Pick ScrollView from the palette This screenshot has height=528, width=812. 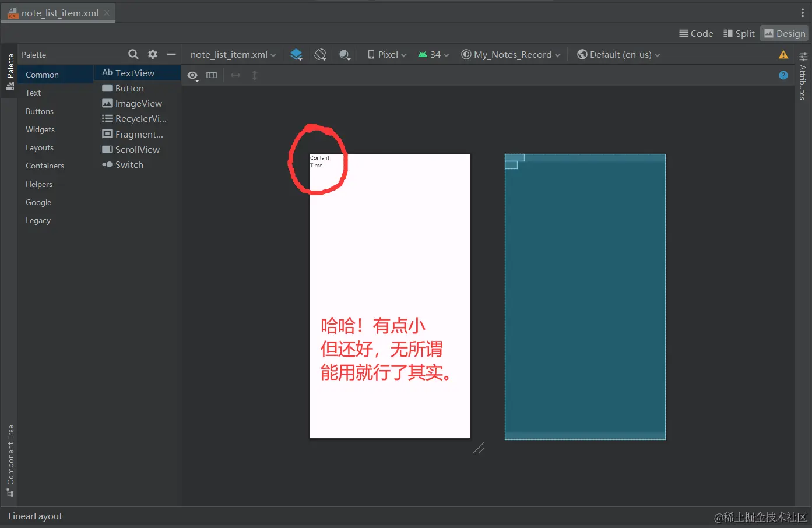(x=138, y=149)
